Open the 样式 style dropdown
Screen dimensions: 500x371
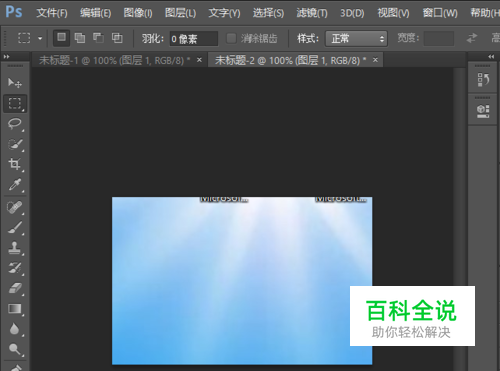[356, 39]
